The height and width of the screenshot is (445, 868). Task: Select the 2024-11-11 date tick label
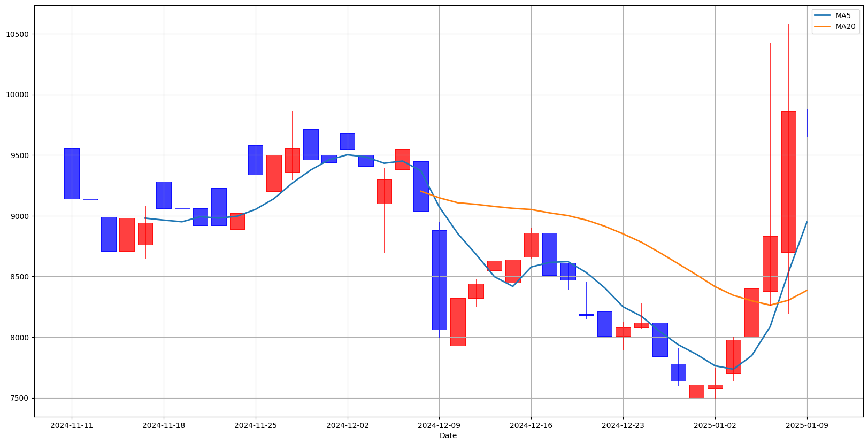pyautogui.click(x=72, y=425)
